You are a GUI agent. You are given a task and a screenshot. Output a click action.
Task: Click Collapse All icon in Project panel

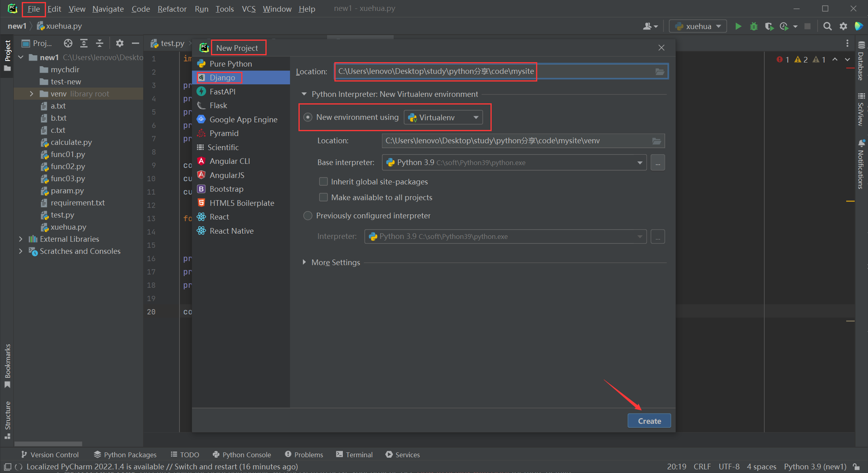(100, 43)
